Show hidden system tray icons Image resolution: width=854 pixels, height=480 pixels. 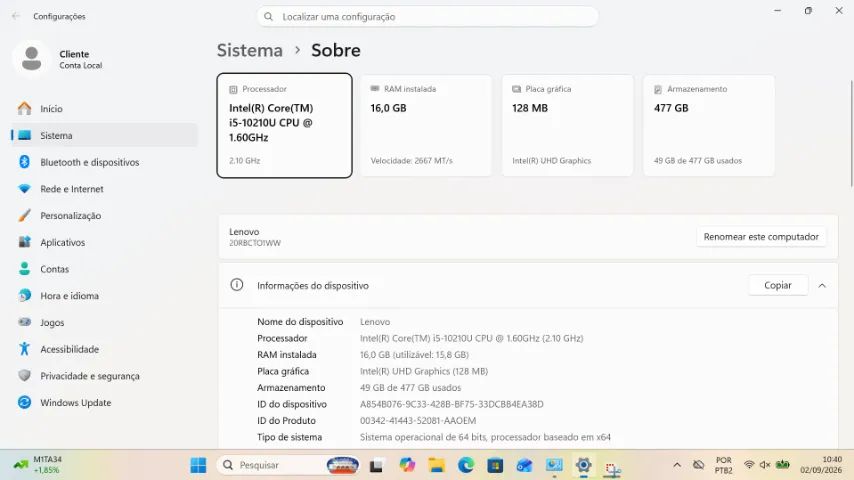click(x=677, y=465)
